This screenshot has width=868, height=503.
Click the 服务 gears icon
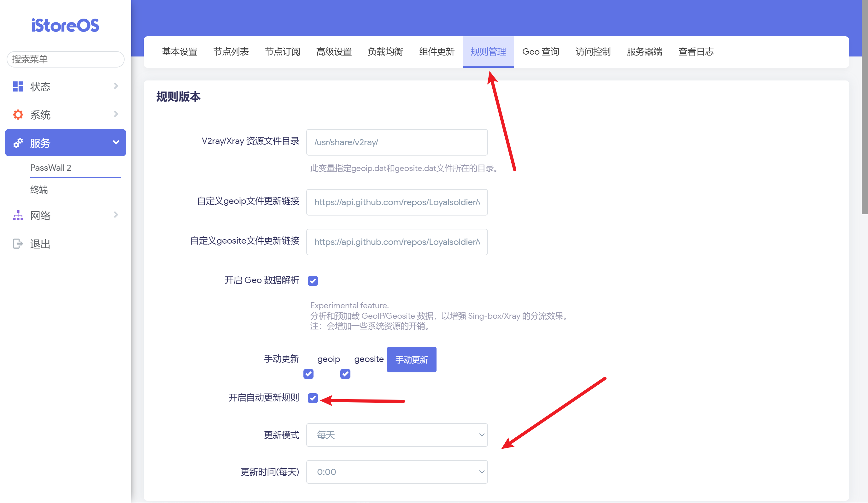[18, 143]
